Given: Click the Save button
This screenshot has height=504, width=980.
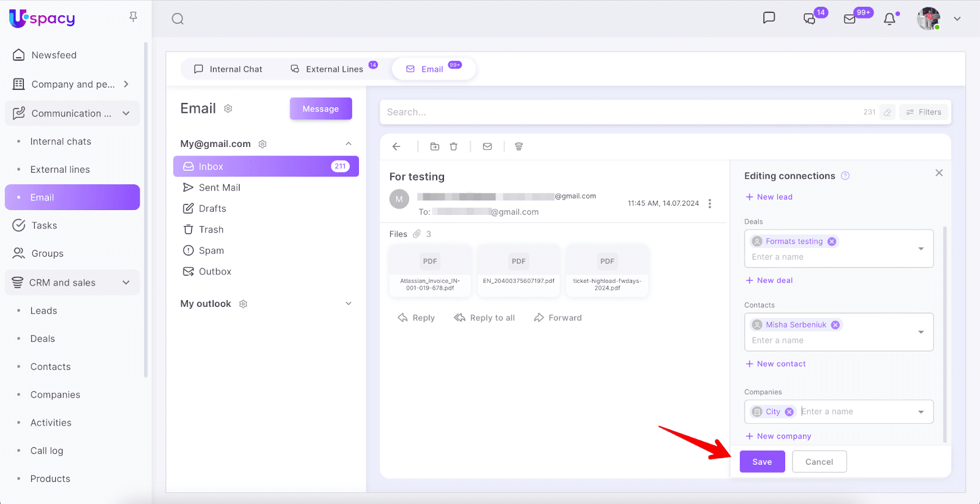Looking at the screenshot, I should click(762, 462).
